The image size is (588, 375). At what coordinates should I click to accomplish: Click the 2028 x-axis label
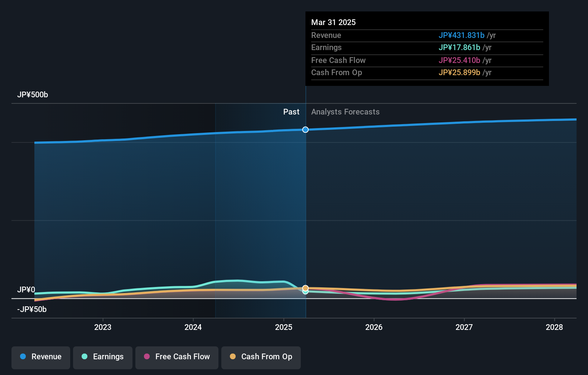[554, 327]
